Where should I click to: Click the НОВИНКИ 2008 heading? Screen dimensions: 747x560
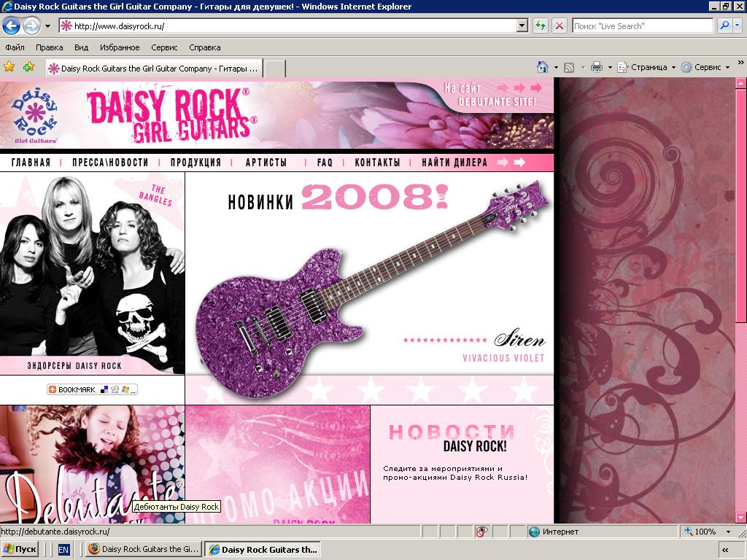338,197
